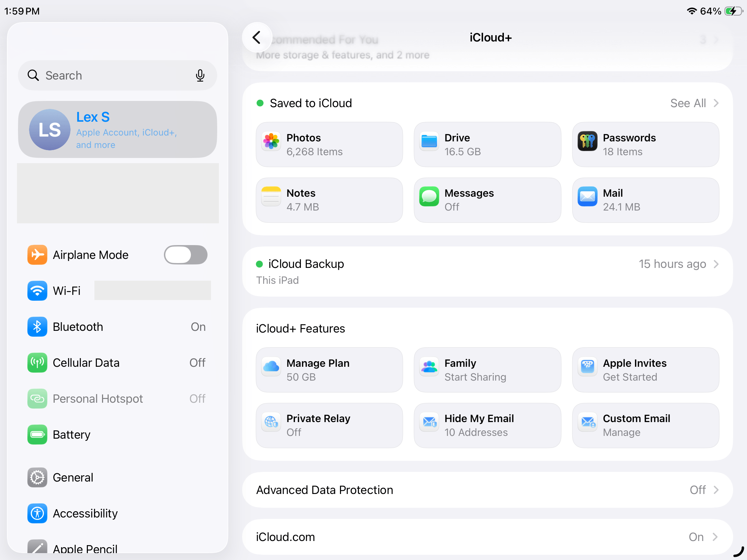Tap the See All link

pyautogui.click(x=688, y=103)
